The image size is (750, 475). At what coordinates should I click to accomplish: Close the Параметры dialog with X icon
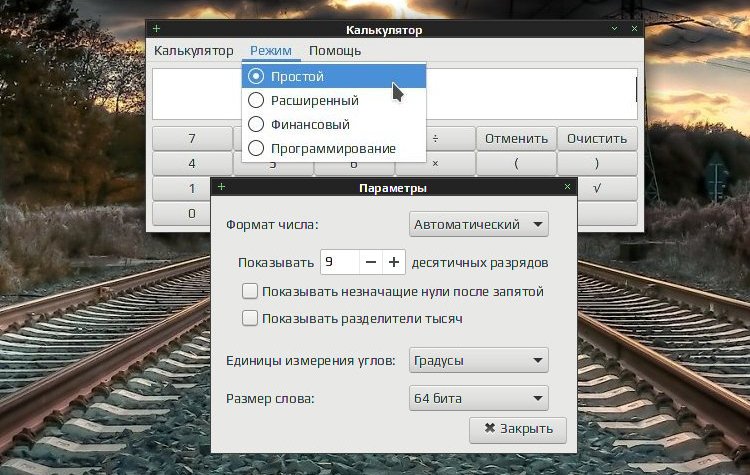(567, 187)
